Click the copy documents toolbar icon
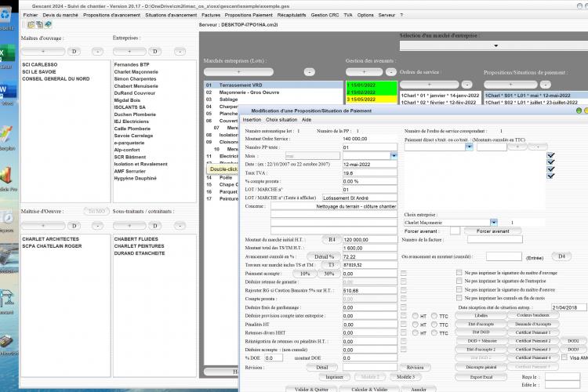Screen dimensions: 588x392 (39, 25)
